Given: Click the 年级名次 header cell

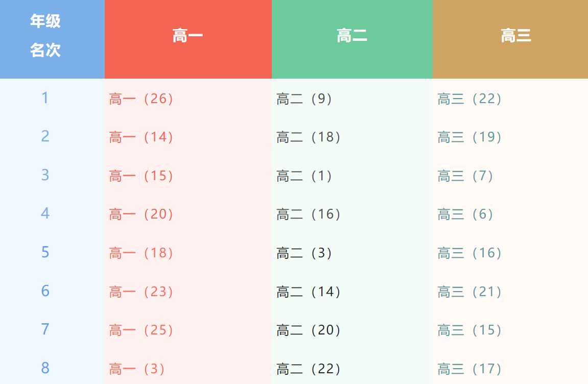Looking at the screenshot, I should (45, 36).
